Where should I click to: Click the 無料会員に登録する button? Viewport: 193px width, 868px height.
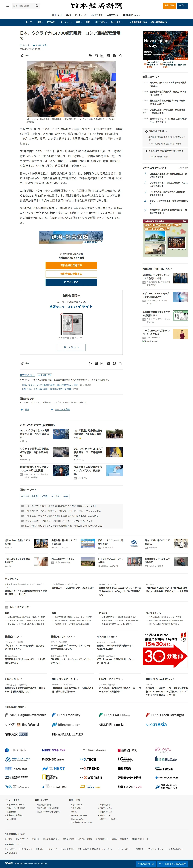(71, 274)
